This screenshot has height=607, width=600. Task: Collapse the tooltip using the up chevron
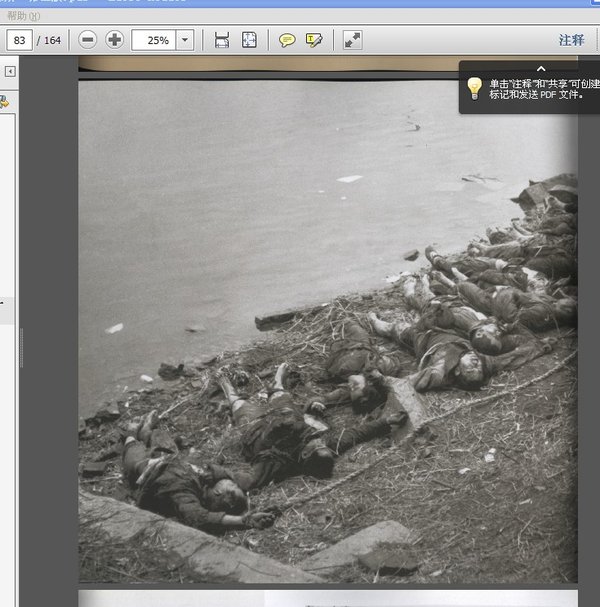tap(541, 69)
